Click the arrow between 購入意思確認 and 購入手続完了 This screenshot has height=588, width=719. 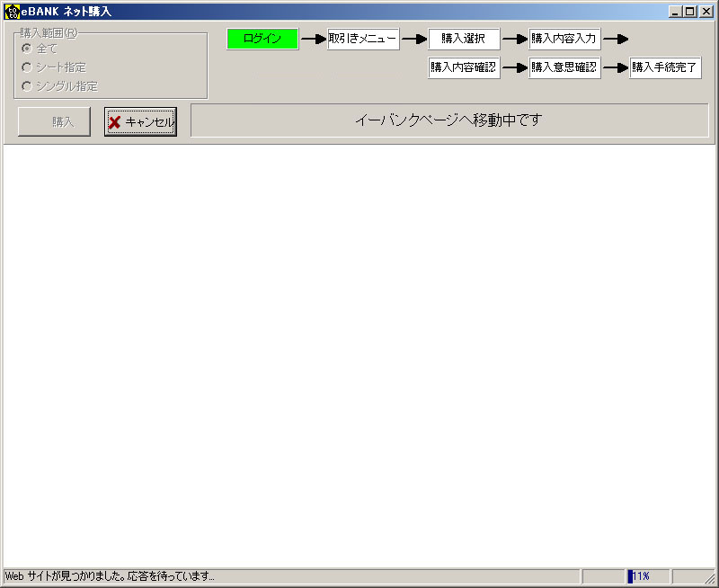(615, 68)
